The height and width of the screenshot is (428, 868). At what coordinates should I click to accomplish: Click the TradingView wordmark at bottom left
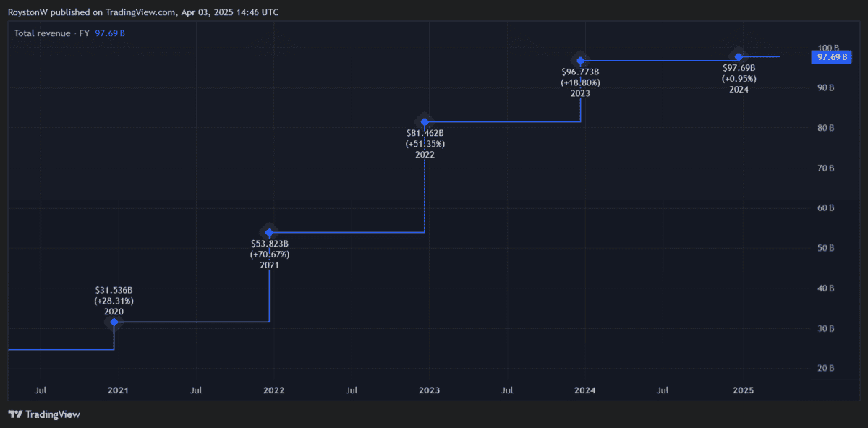tap(53, 414)
